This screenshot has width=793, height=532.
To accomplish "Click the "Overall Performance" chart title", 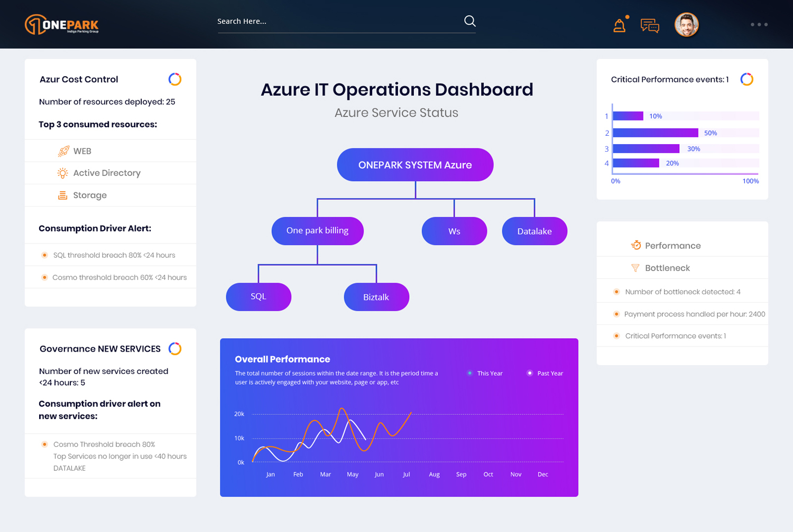I will (x=282, y=359).
